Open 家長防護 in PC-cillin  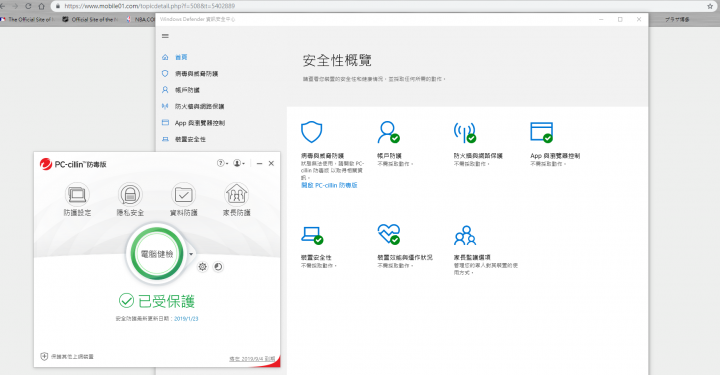236,199
